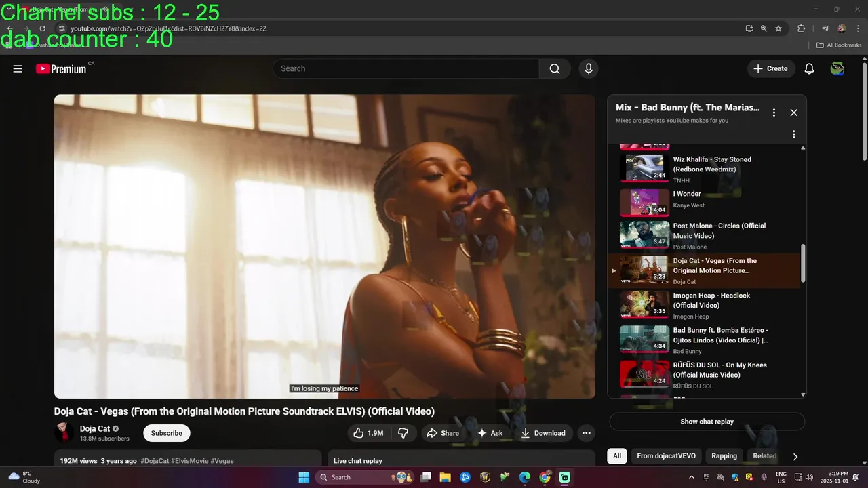Viewport: 868px width, 488px height.
Task: Click the #Vegas hashtag
Action: (222, 461)
